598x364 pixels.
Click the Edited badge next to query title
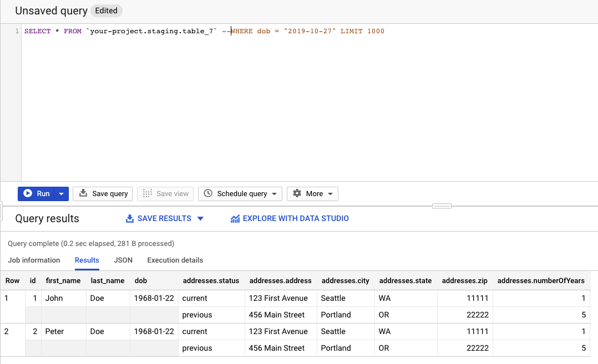106,11
